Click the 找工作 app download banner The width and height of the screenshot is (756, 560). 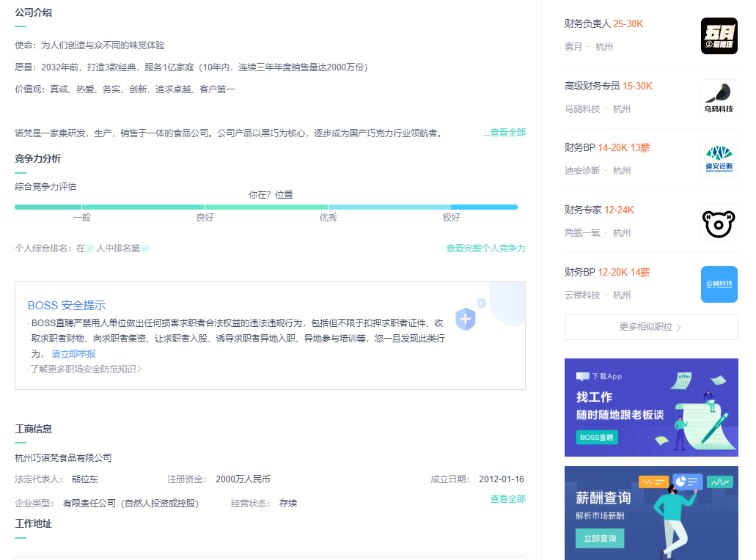650,408
